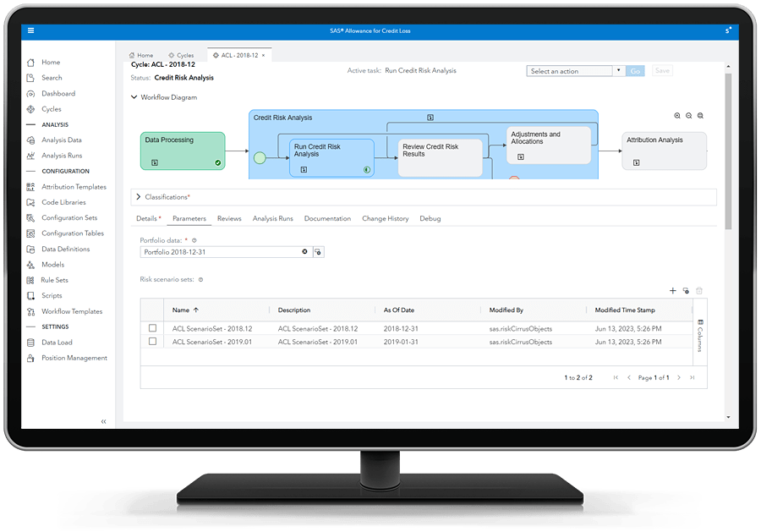761x532 pixels.
Task: Go to previous page of table
Action: point(629,377)
